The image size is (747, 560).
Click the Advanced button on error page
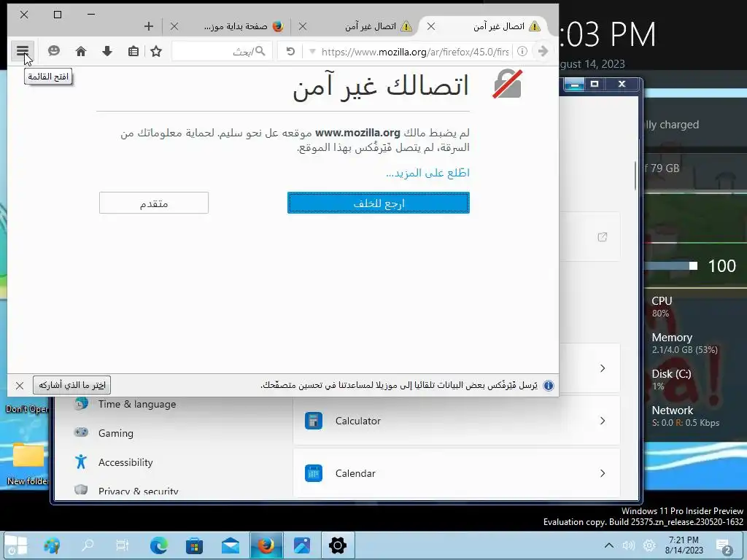153,203
